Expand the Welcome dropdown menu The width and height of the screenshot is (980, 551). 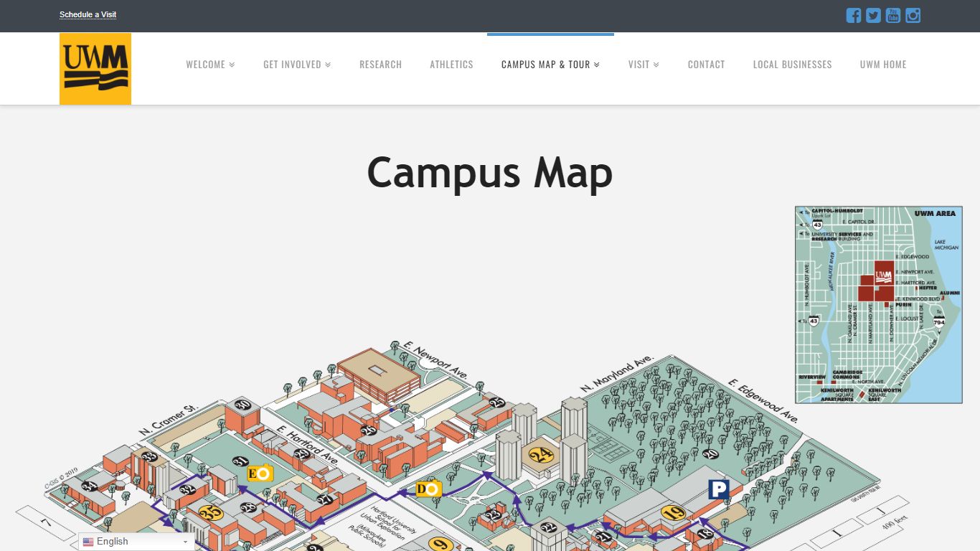(x=210, y=65)
